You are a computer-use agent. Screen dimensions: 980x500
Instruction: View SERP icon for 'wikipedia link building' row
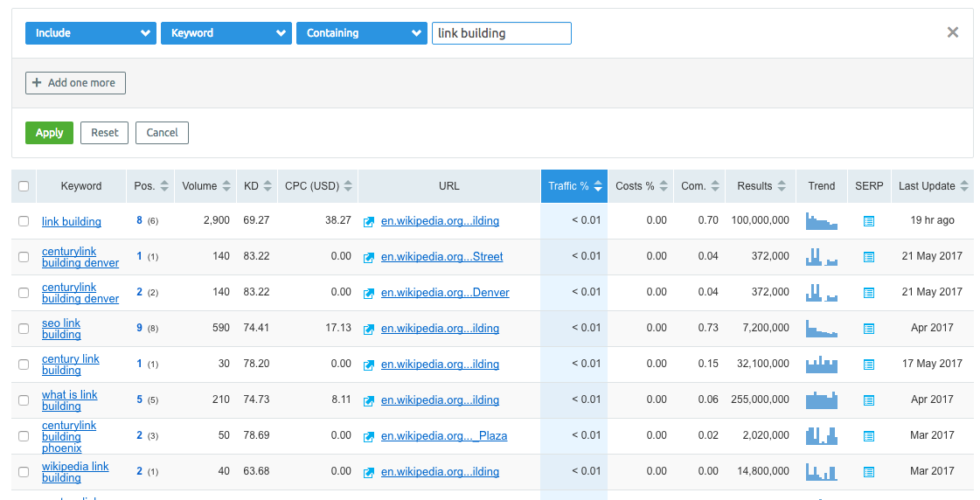click(868, 472)
